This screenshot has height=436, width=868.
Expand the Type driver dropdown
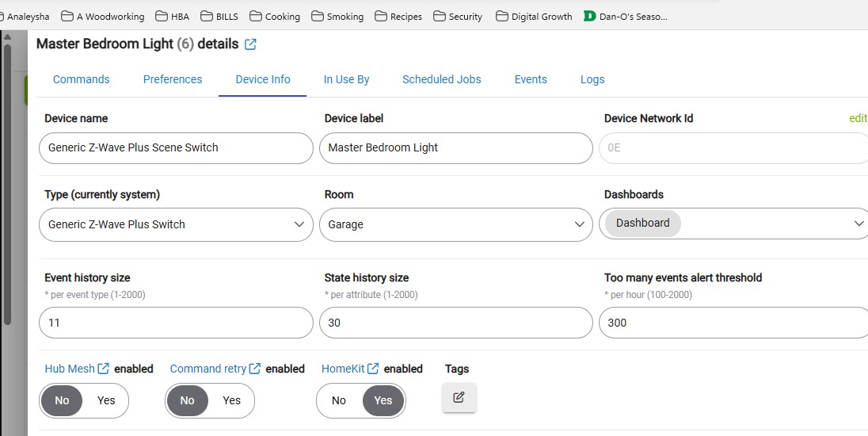(x=176, y=224)
